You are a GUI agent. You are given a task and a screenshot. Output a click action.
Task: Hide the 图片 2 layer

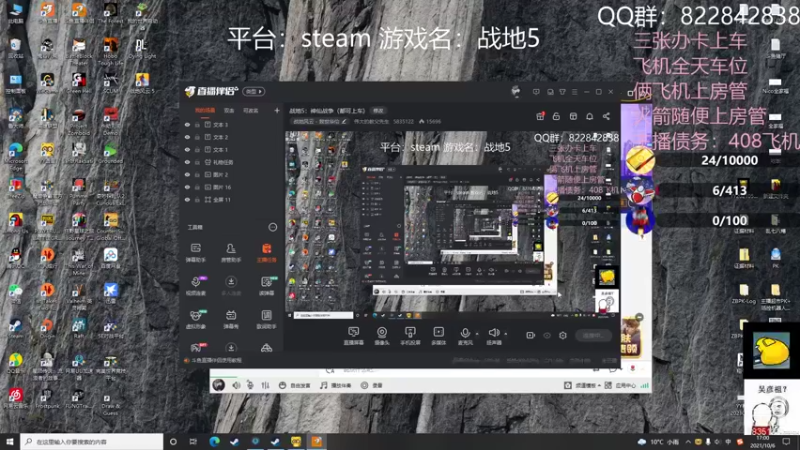[187, 174]
